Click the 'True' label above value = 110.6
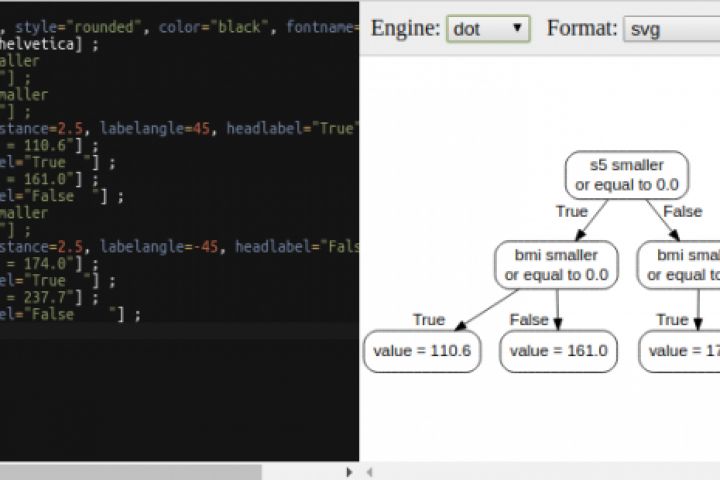Image resolution: width=720 pixels, height=480 pixels. [428, 320]
